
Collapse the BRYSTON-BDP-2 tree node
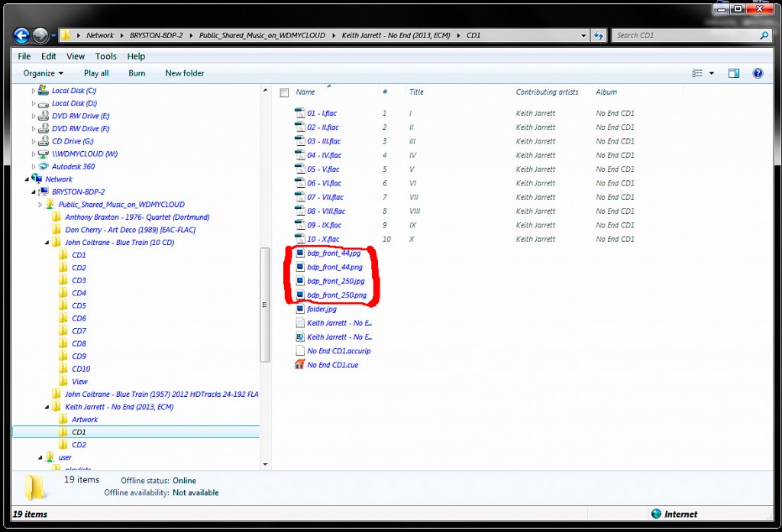34,192
